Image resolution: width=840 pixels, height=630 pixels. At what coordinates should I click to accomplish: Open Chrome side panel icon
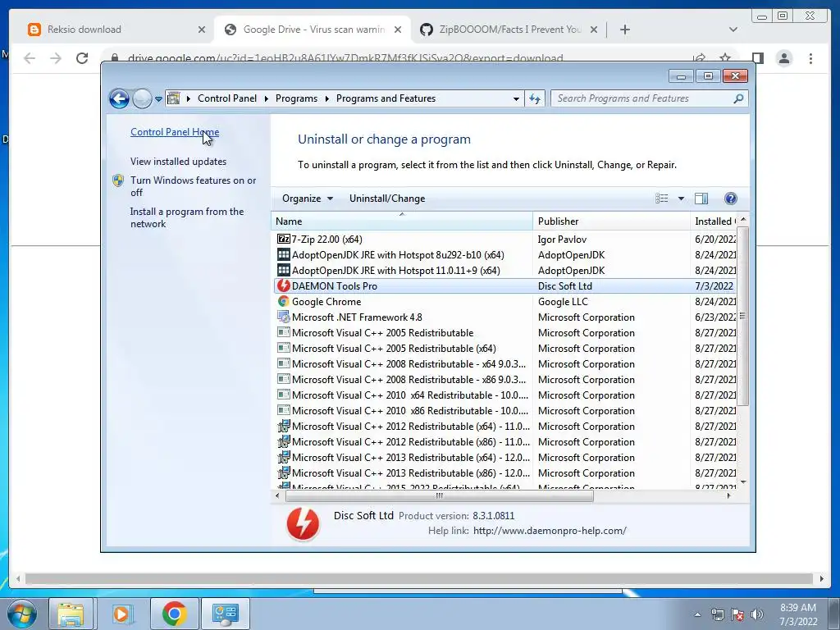coord(757,58)
